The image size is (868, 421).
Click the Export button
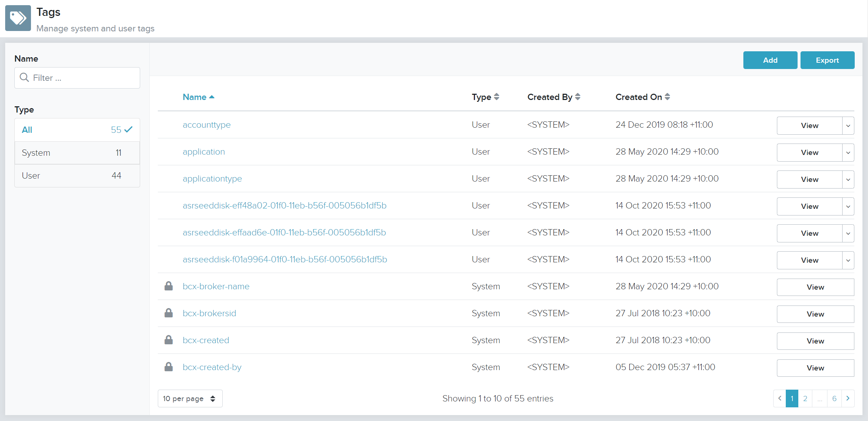tap(827, 60)
